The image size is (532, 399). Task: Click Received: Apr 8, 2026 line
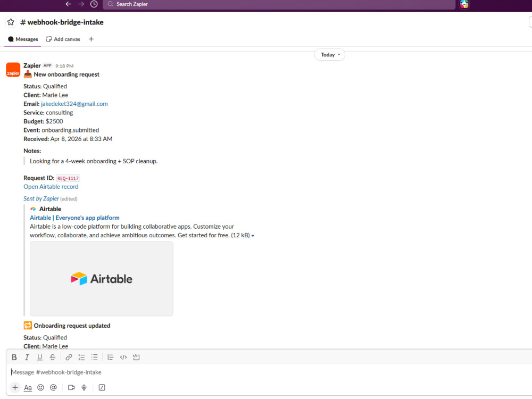point(68,139)
